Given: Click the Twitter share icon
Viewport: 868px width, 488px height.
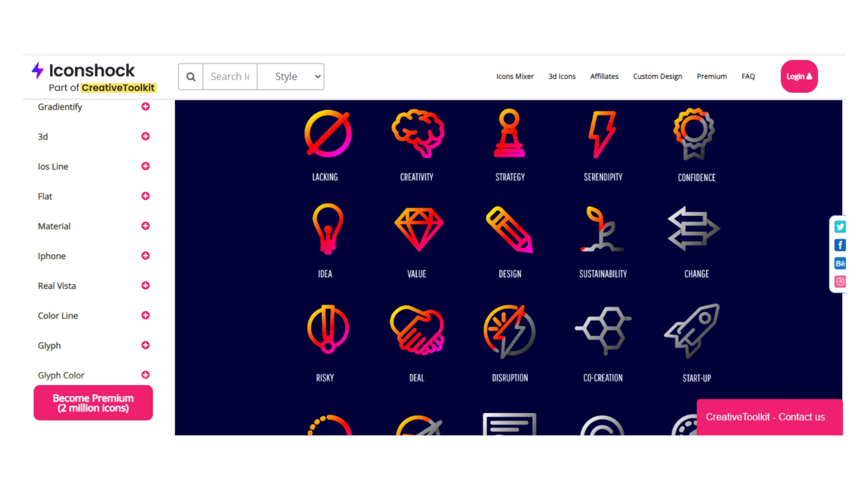Looking at the screenshot, I should tap(840, 226).
